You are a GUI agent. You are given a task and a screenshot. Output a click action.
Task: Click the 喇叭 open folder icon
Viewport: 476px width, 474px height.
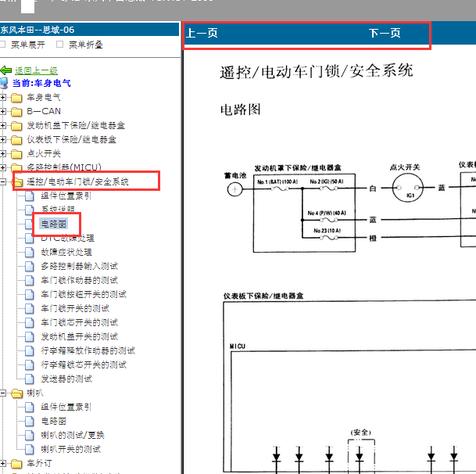[17, 393]
